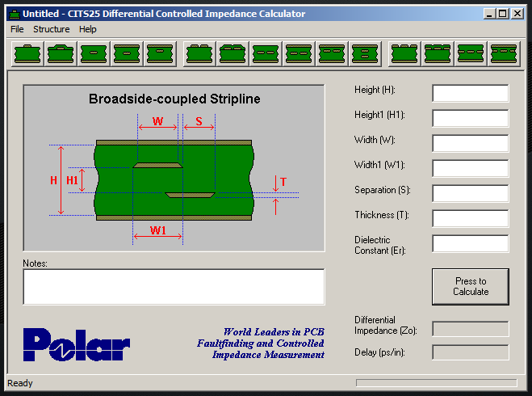Select the single-trace coated microstrip structure icon

click(x=61, y=53)
